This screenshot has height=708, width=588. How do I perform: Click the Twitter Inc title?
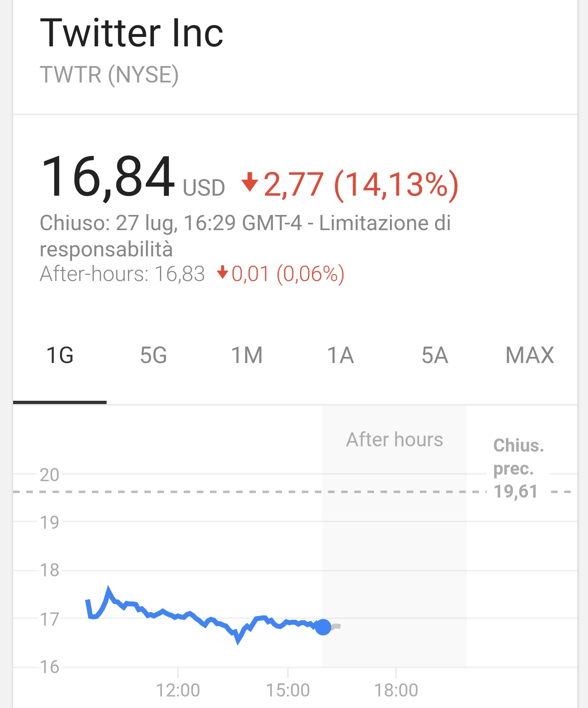[x=132, y=33]
